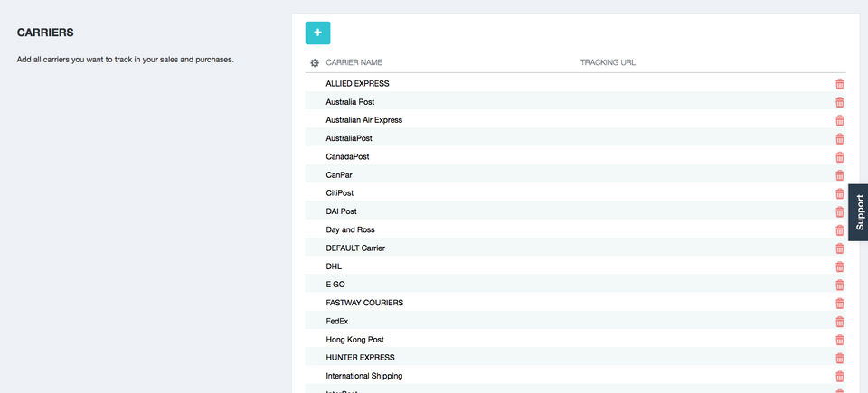Delete the HUNTER EXPRESS carrier
Screen dimensions: 868x393
pos(840,358)
